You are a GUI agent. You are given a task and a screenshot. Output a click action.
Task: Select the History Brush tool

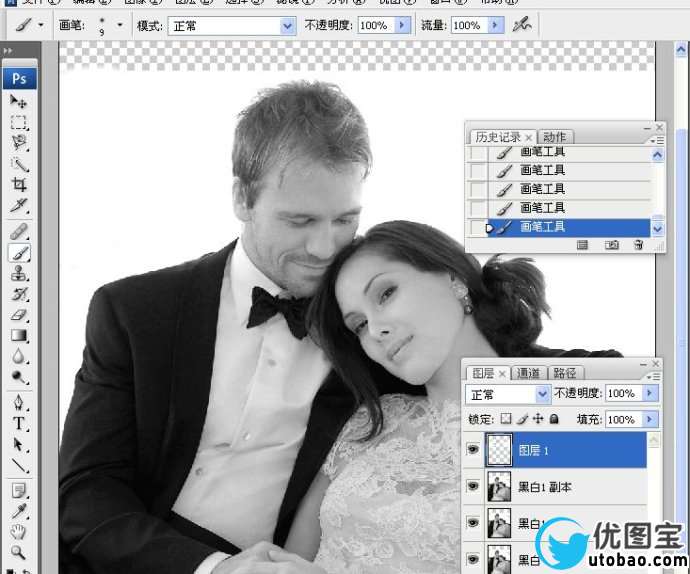tap(18, 294)
